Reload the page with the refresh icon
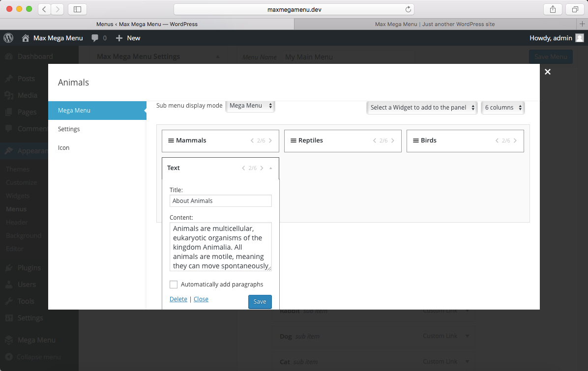Screen dimensions: 588x371 tap(408, 9)
